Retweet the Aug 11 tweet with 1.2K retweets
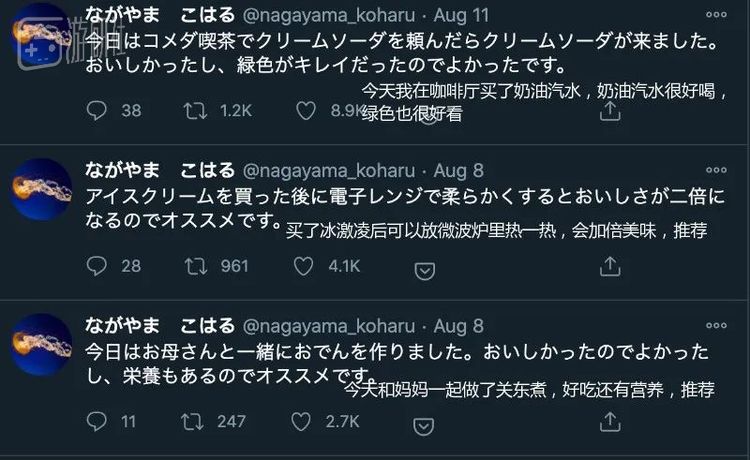This screenshot has height=460, width=750. [x=195, y=111]
